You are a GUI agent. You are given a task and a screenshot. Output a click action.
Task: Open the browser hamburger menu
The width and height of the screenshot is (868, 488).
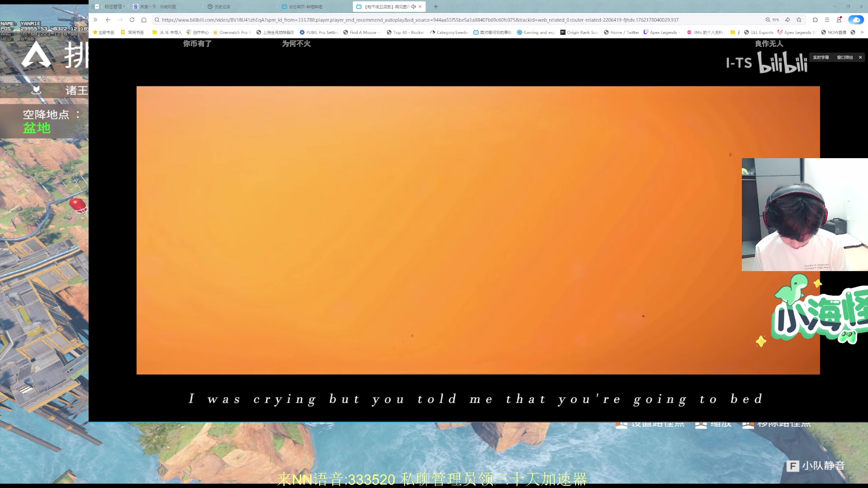(x=827, y=20)
